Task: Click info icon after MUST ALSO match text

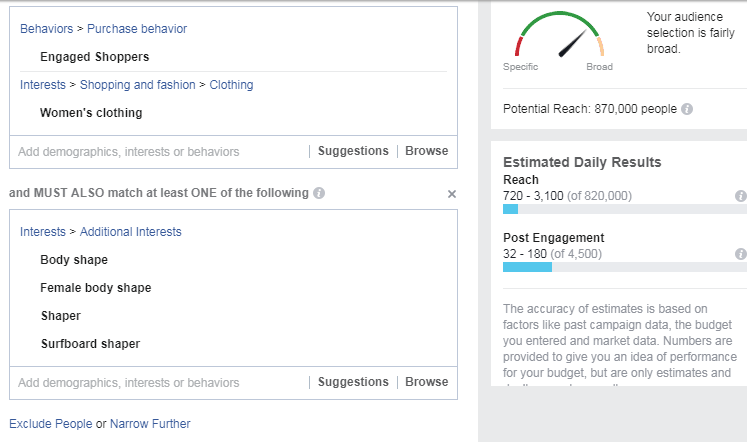Action: tap(319, 193)
